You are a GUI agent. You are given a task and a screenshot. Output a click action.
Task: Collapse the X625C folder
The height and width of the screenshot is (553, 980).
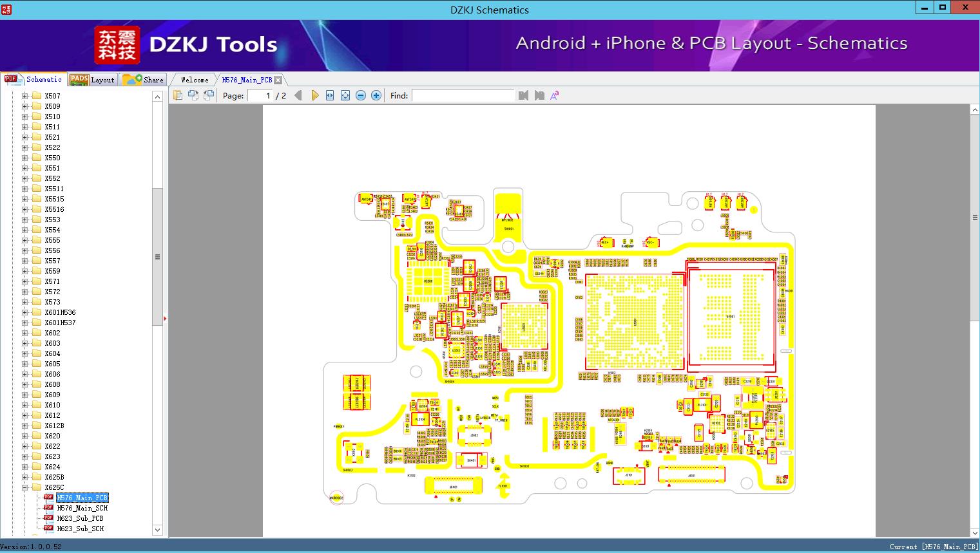(x=25, y=487)
